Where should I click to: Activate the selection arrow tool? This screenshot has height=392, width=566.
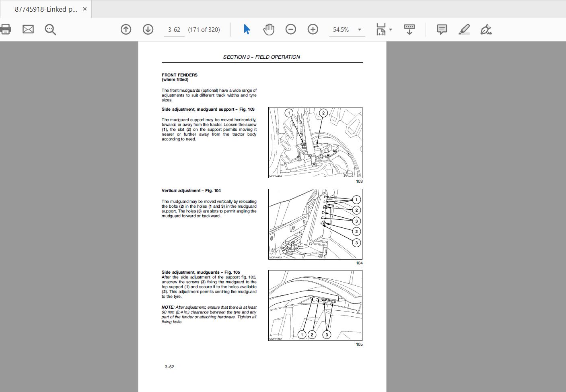tap(247, 29)
